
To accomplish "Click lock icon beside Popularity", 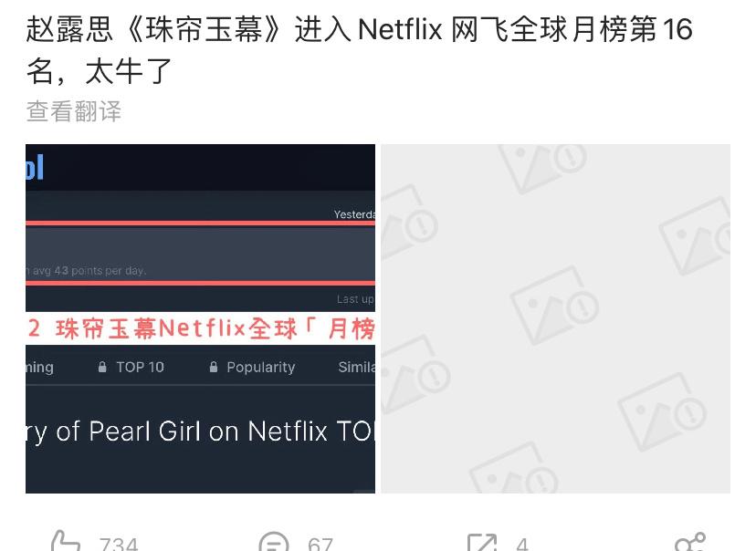I will click(214, 367).
